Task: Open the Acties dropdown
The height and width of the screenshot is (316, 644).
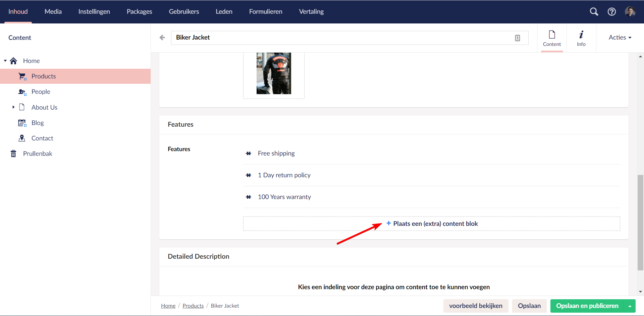Action: [x=620, y=38]
